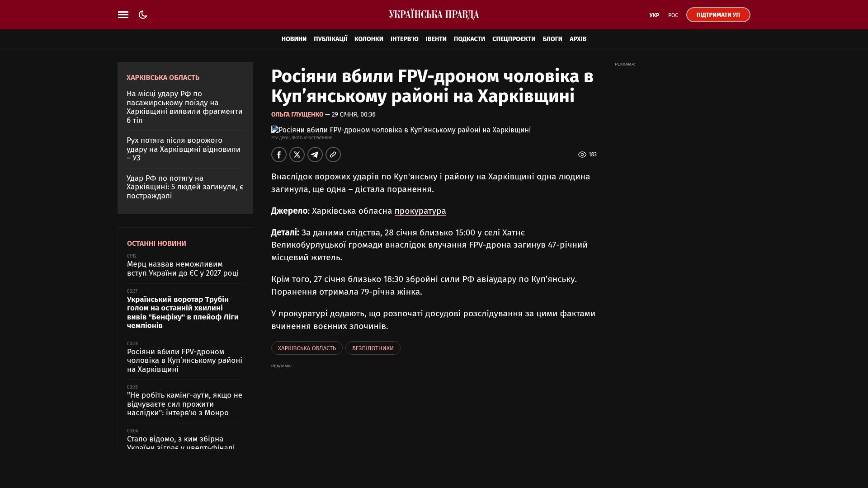Click the Ukrainska Pravda logo
The image size is (868, 488).
coord(434,15)
